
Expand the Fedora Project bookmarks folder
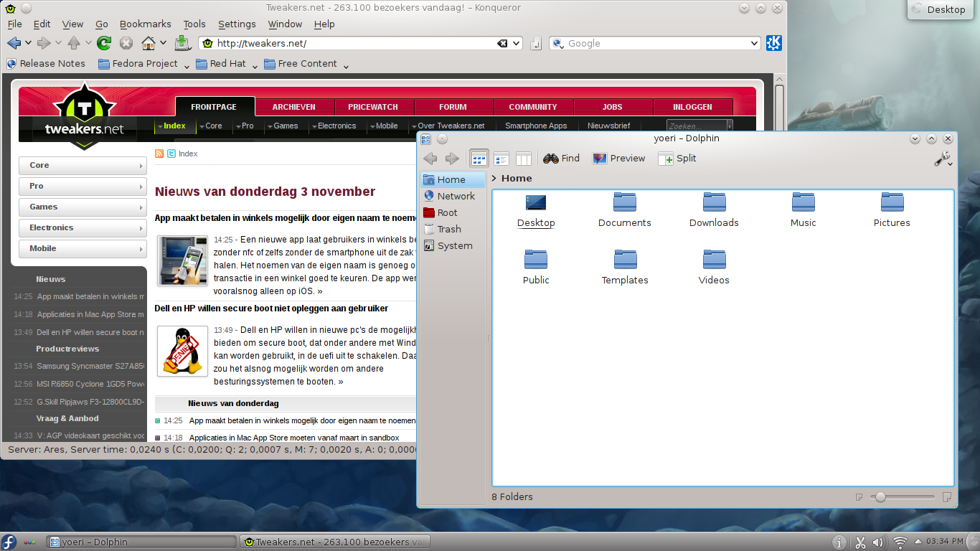[x=143, y=64]
